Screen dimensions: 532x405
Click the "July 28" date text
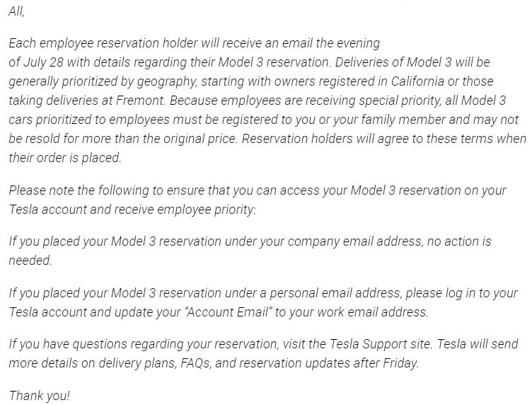pyautogui.click(x=42, y=62)
